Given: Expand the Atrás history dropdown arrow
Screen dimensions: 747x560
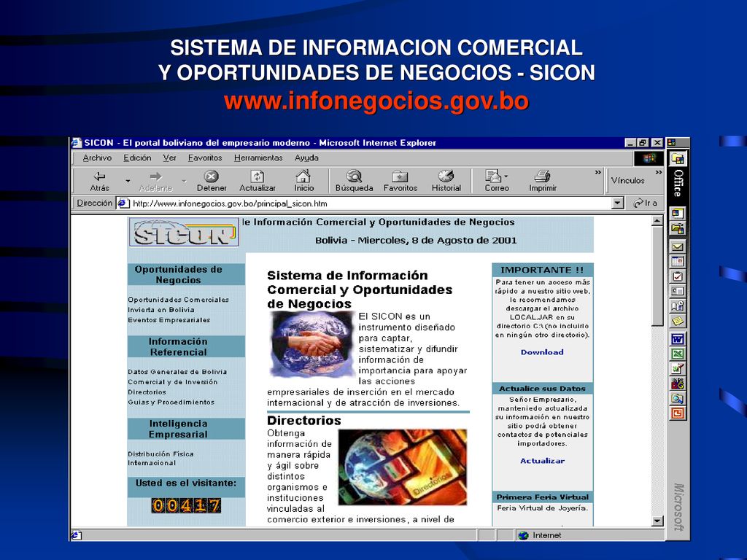Looking at the screenshot, I should [x=127, y=181].
